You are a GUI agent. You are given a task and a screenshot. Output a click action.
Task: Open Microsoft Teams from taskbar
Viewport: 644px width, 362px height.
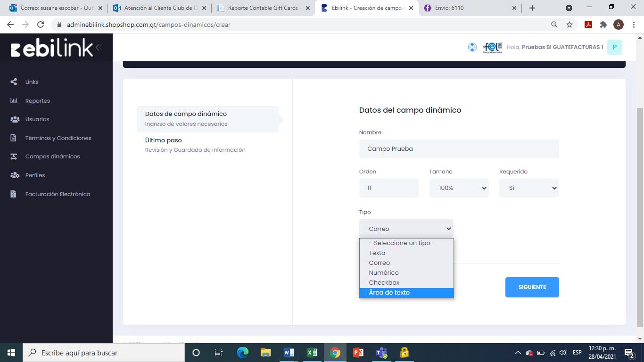[381, 353]
